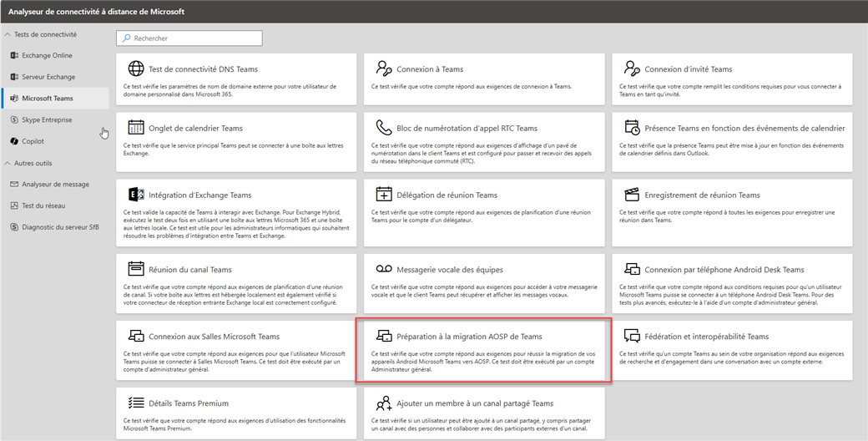Click the magnifier icon in the search box
Image resolution: width=868 pixels, height=441 pixels.
pyautogui.click(x=126, y=38)
